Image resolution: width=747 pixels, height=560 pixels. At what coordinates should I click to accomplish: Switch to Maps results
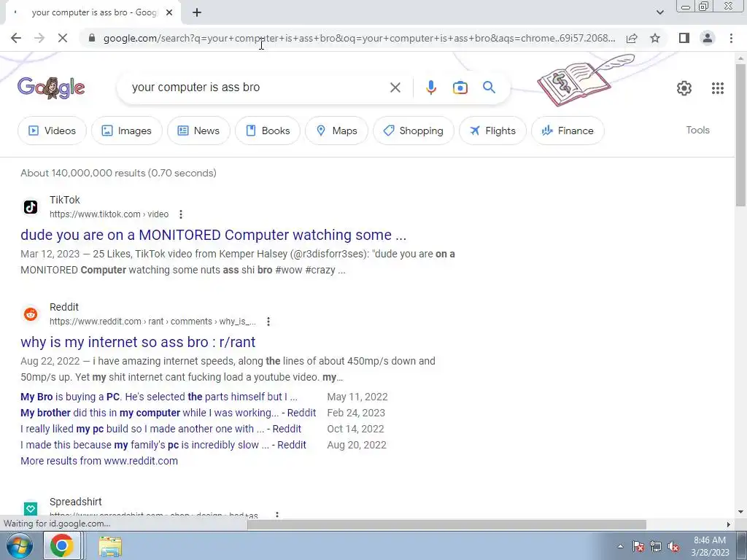(x=336, y=131)
